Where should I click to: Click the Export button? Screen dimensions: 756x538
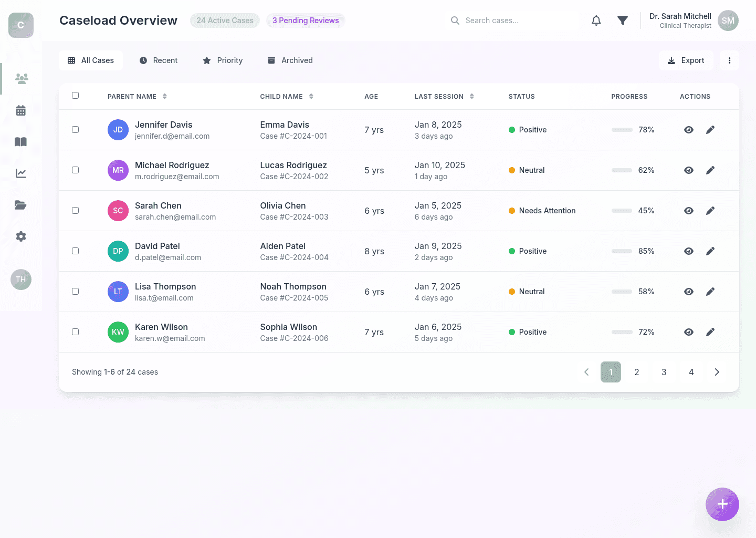(x=686, y=60)
